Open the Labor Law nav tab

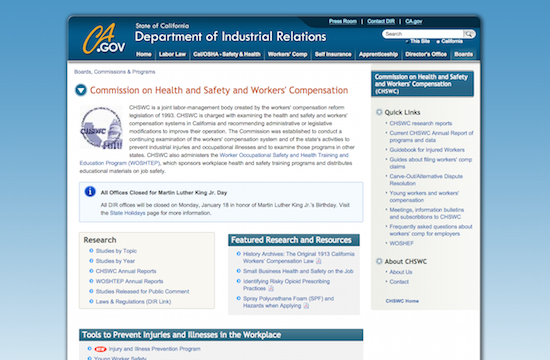coord(172,54)
